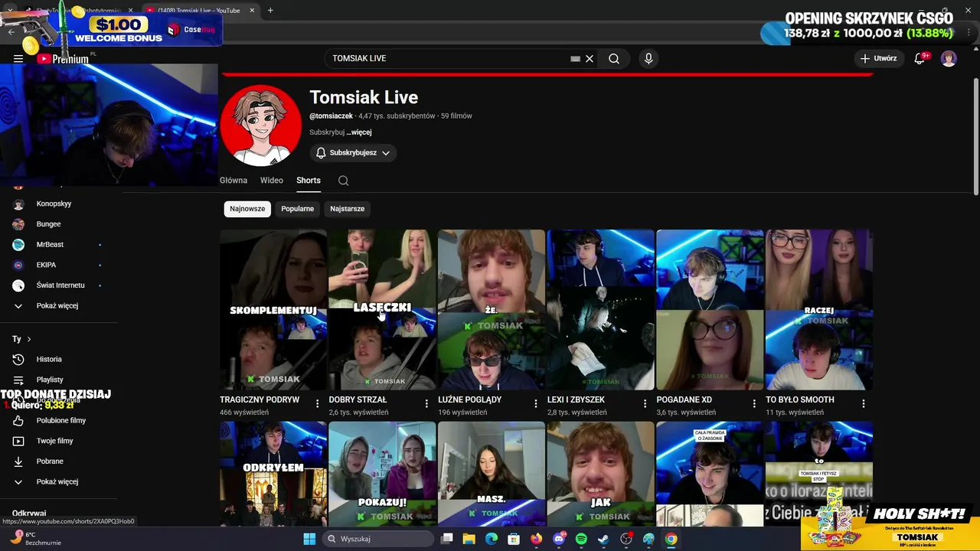This screenshot has height=551, width=980.
Task: Open Steam from the taskbar
Action: [x=603, y=539]
